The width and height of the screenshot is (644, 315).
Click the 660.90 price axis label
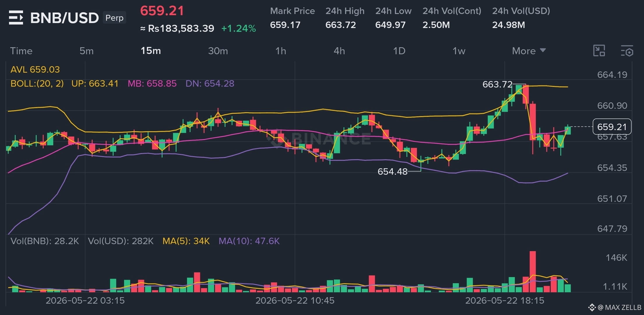(612, 106)
